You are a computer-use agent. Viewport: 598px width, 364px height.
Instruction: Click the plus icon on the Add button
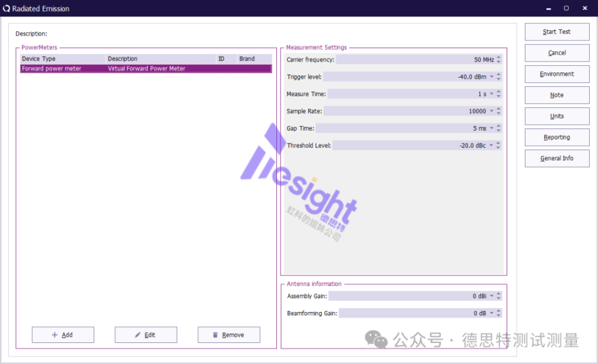[x=55, y=335]
